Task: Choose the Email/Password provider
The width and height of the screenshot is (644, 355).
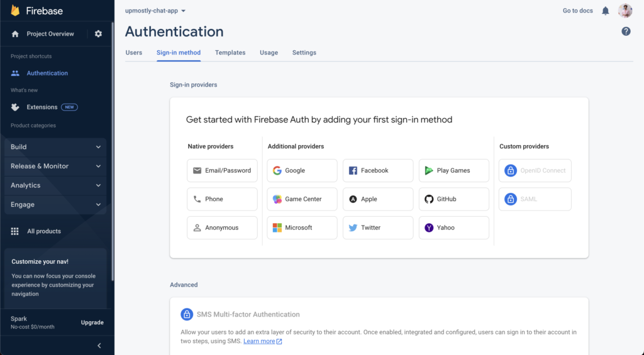Action: (x=222, y=170)
